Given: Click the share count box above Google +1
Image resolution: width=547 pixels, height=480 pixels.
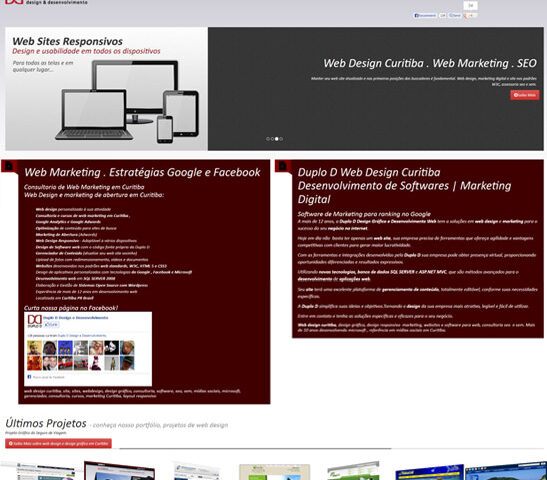Looking at the screenshot, I should coord(471,5).
